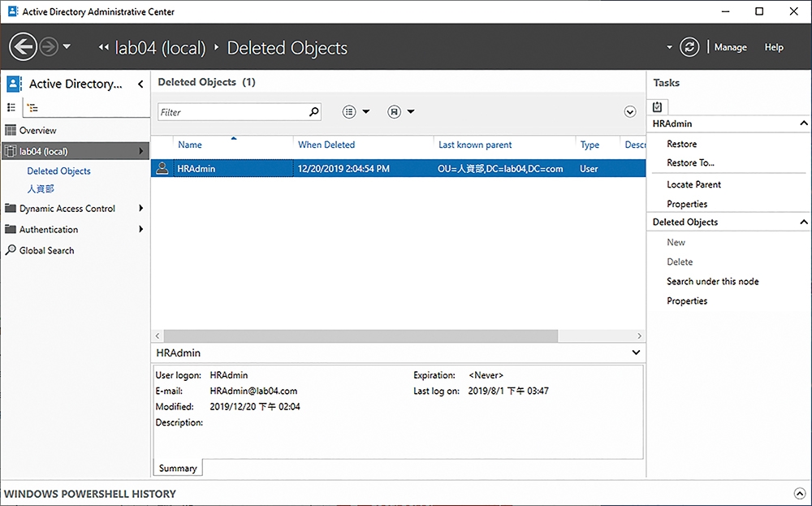Click the OU=人資部,DC=lab04,DC=com cell
The width and height of the screenshot is (812, 506).
point(500,168)
